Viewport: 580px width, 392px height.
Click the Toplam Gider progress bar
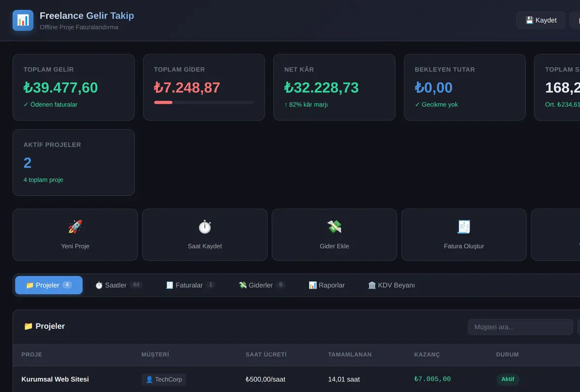click(204, 102)
